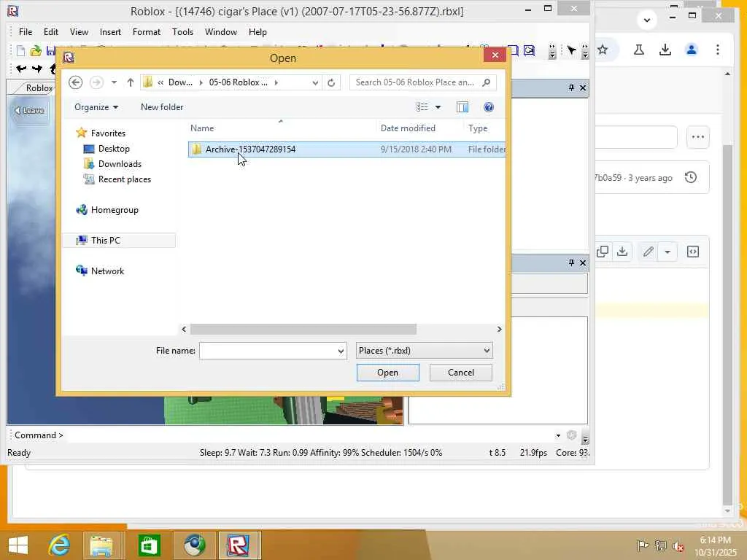Click the copy icon in browser file toolbar

tap(602, 252)
